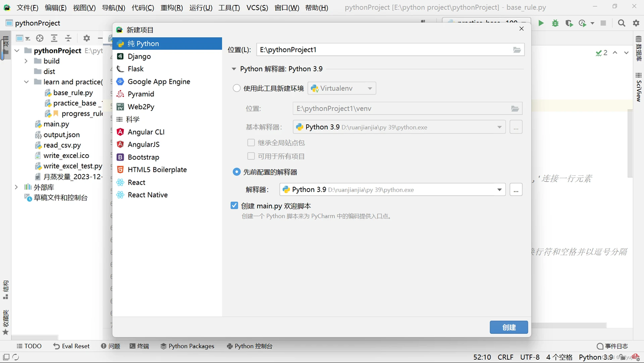The height and width of the screenshot is (363, 644).
Task: Browse folder icon in location field
Action: click(516, 50)
